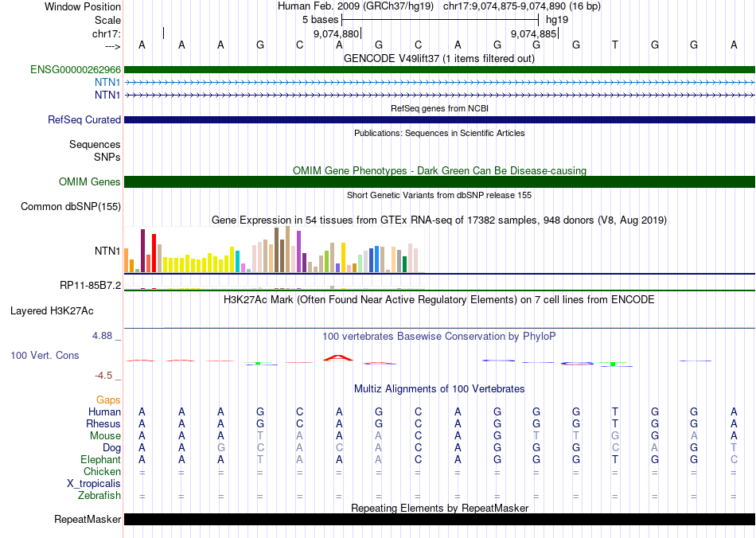Select the Elephant alignment row label

pyautogui.click(x=100, y=459)
